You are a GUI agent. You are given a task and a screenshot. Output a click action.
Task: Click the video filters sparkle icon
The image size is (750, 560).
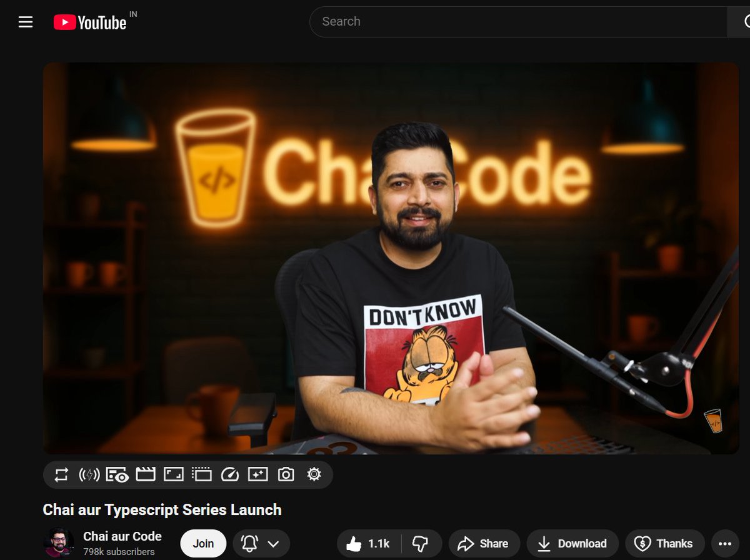coord(258,474)
